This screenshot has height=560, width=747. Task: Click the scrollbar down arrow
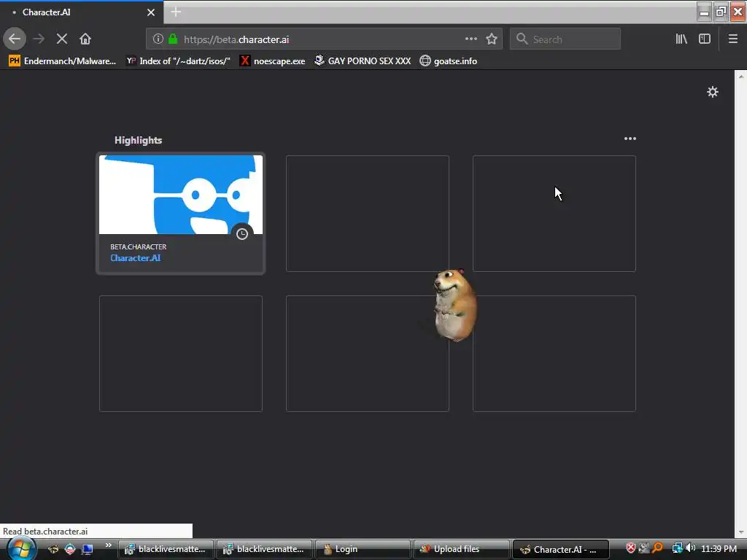pos(741,532)
